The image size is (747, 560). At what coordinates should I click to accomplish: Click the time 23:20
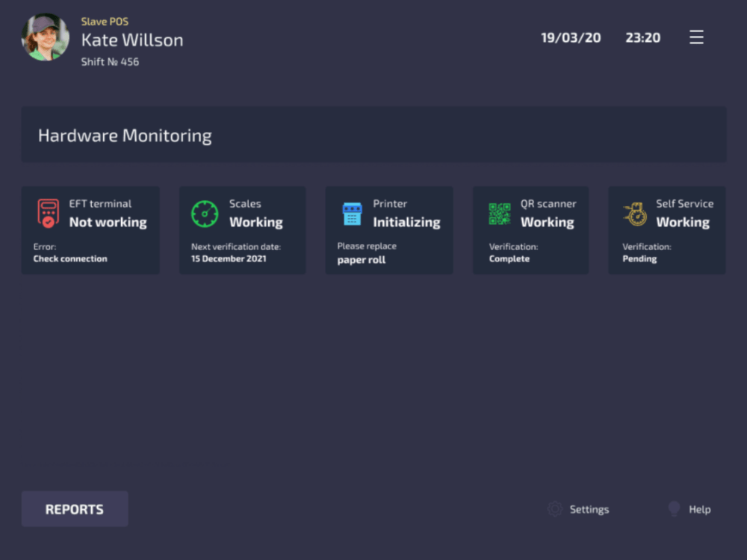coord(643,37)
